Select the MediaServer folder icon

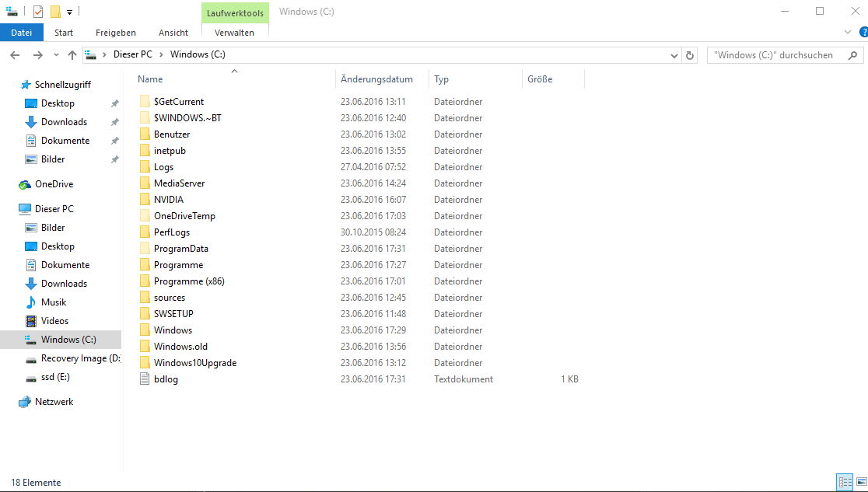[145, 183]
